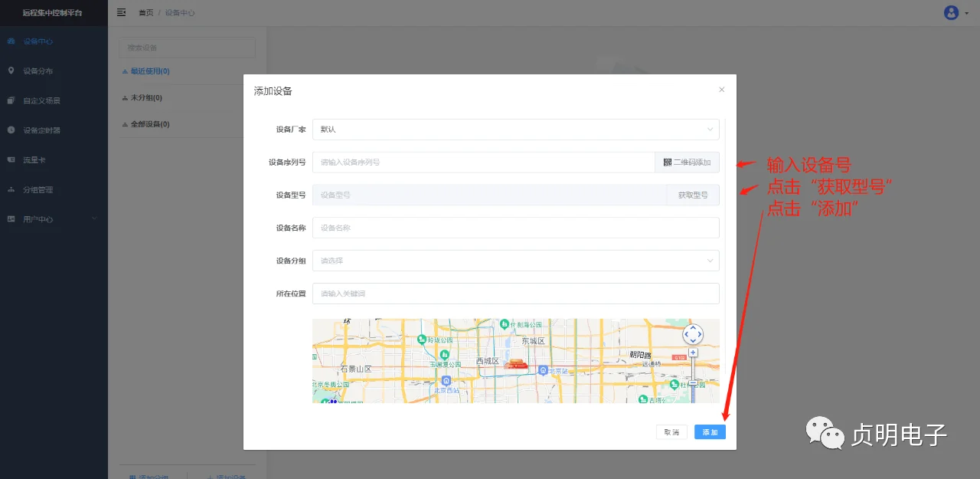Click the 设备中心 breadcrumb text
Viewport: 980px width, 479px height.
[180, 13]
